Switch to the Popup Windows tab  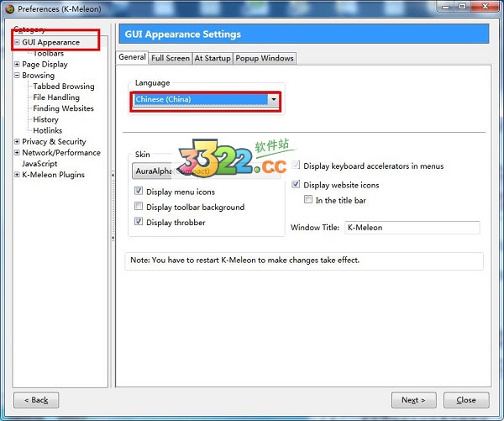[265, 58]
